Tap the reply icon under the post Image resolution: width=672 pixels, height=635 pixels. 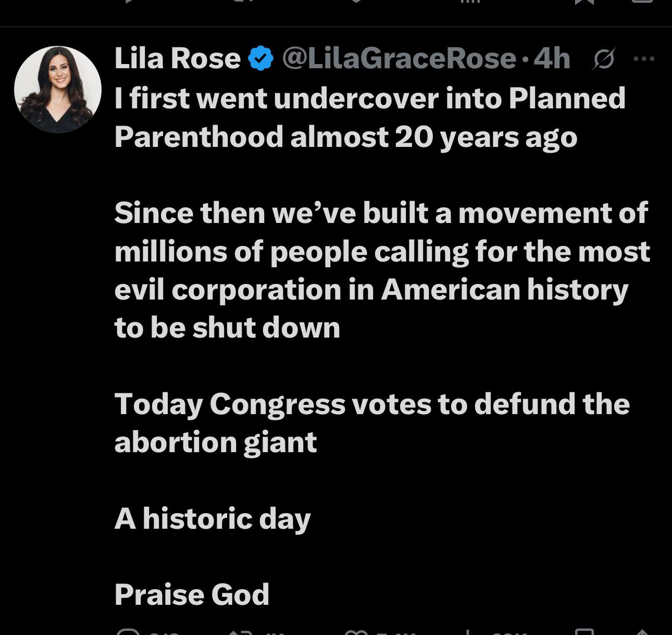click(128, 632)
